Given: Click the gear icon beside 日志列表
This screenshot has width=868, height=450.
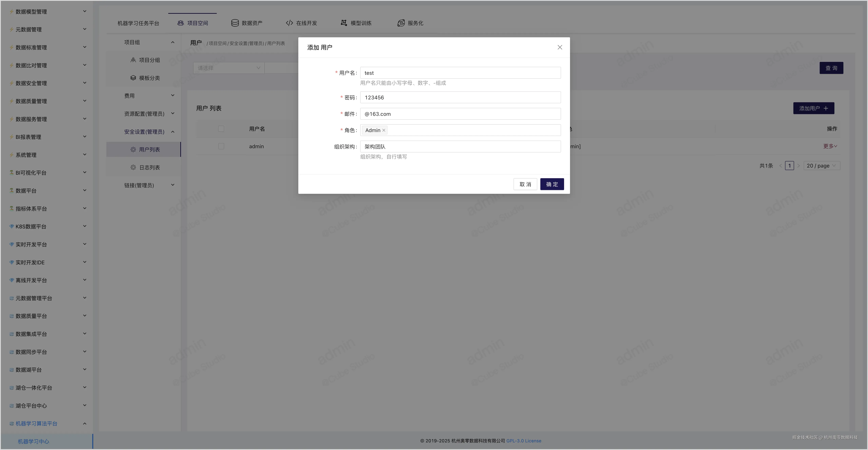Looking at the screenshot, I should pos(133,167).
